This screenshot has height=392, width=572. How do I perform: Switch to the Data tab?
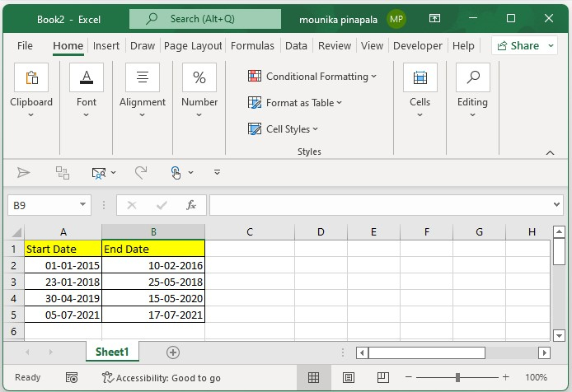pos(296,45)
